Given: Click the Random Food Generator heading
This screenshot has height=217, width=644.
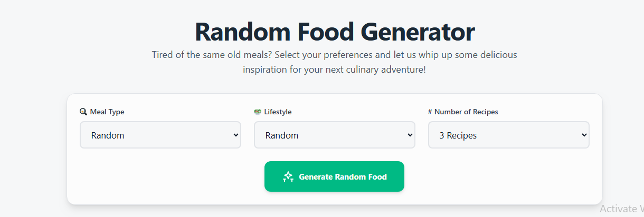Looking at the screenshot, I should (335, 32).
